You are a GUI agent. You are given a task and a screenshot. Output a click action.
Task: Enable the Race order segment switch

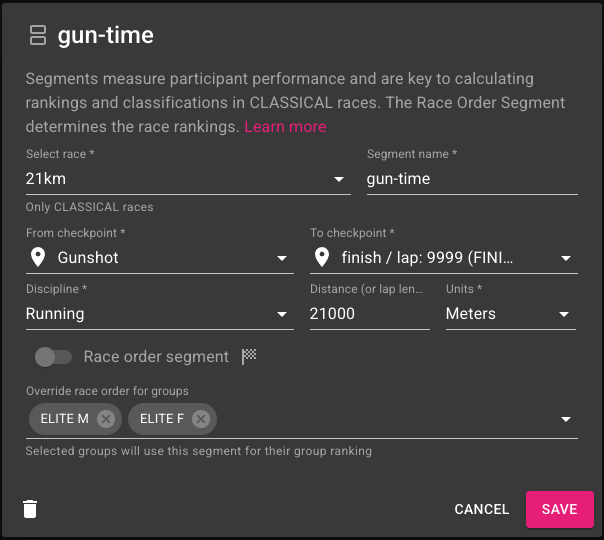click(53, 357)
